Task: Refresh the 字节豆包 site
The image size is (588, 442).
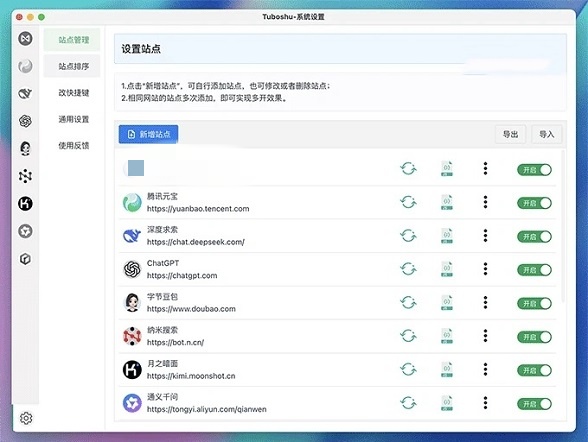Action: (x=408, y=303)
